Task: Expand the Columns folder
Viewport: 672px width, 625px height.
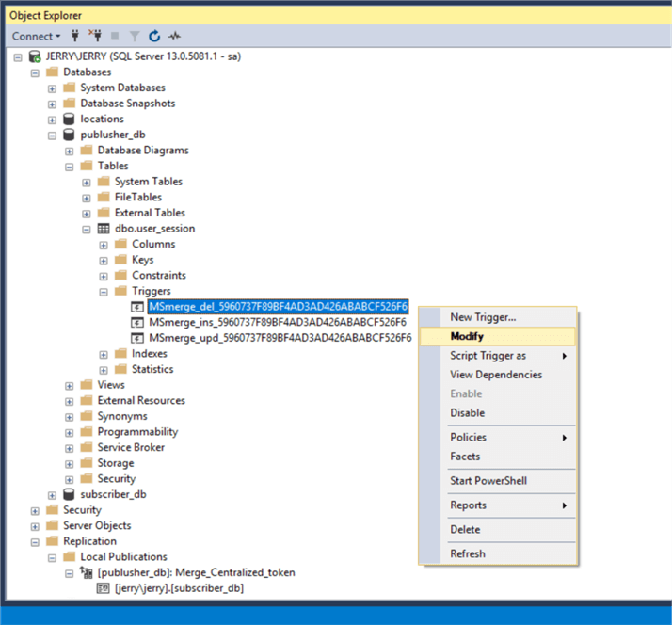Action: pos(104,245)
